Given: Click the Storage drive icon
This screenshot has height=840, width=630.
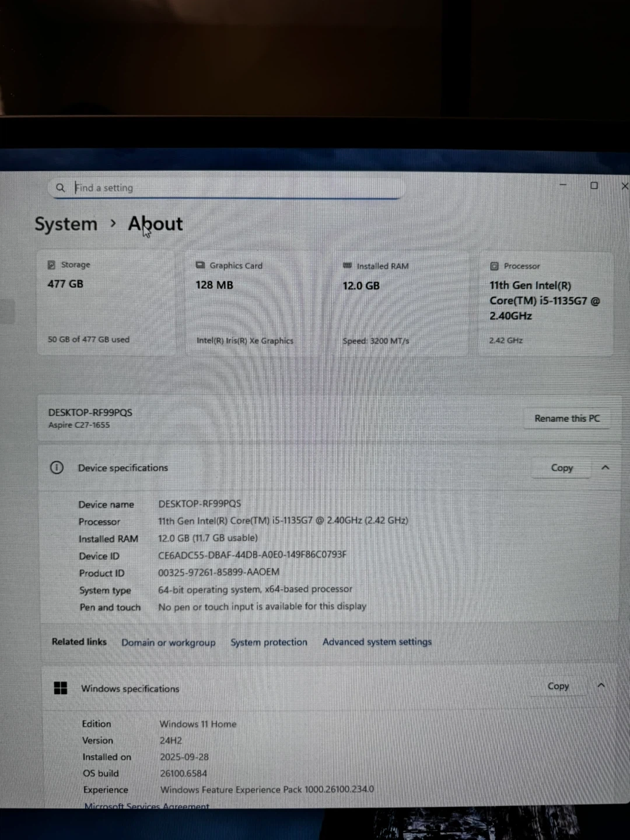Looking at the screenshot, I should pos(51,265).
